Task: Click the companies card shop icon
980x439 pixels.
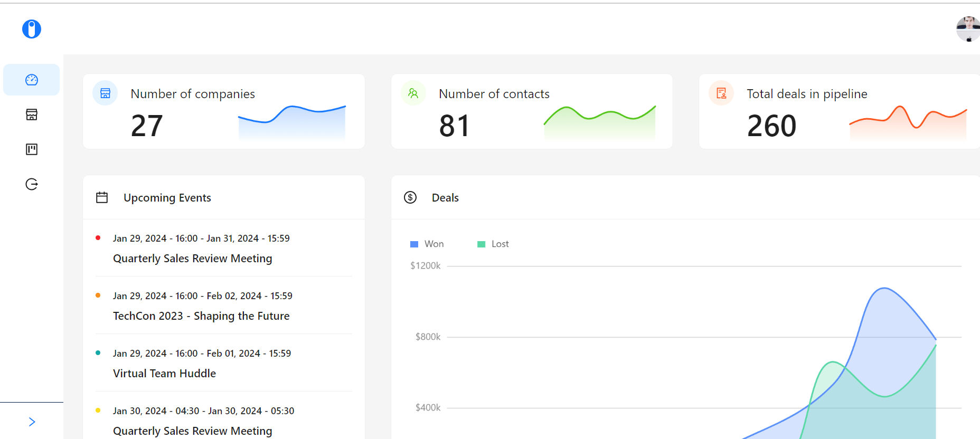Action: tap(105, 93)
